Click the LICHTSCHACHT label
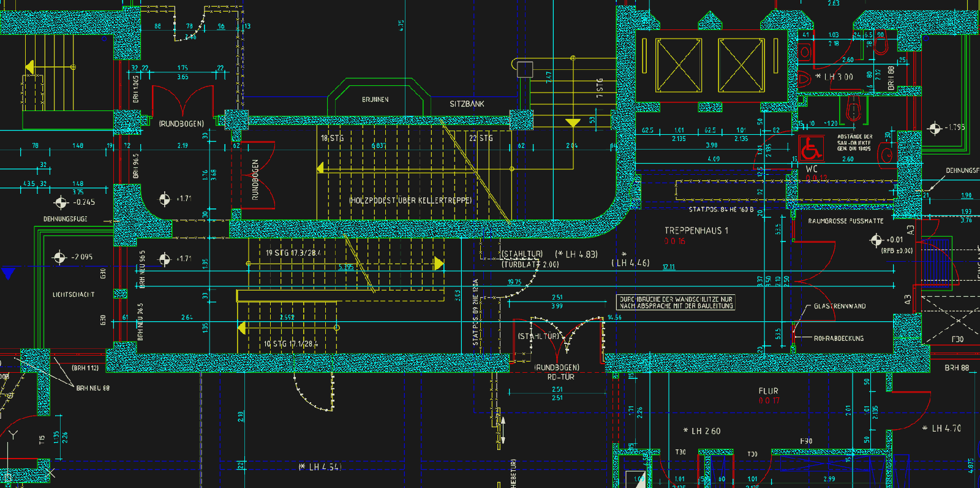The height and width of the screenshot is (488, 980). [x=73, y=295]
